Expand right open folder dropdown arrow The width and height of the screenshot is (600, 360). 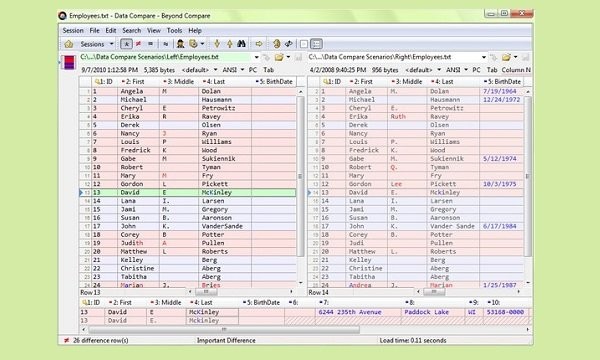tap(515, 57)
